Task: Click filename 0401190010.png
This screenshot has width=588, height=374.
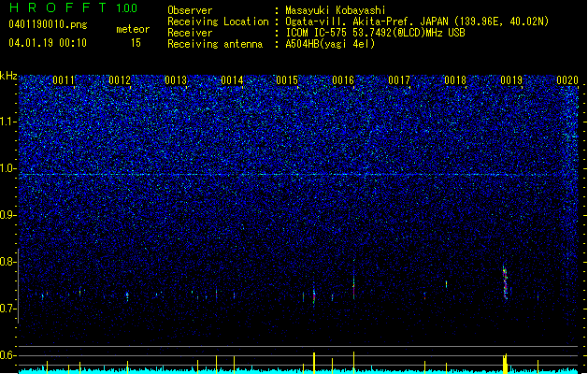Action: pos(48,24)
